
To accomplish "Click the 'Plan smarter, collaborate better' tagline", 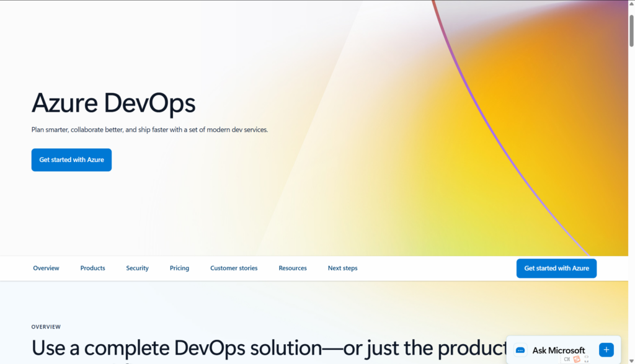I will [x=150, y=130].
